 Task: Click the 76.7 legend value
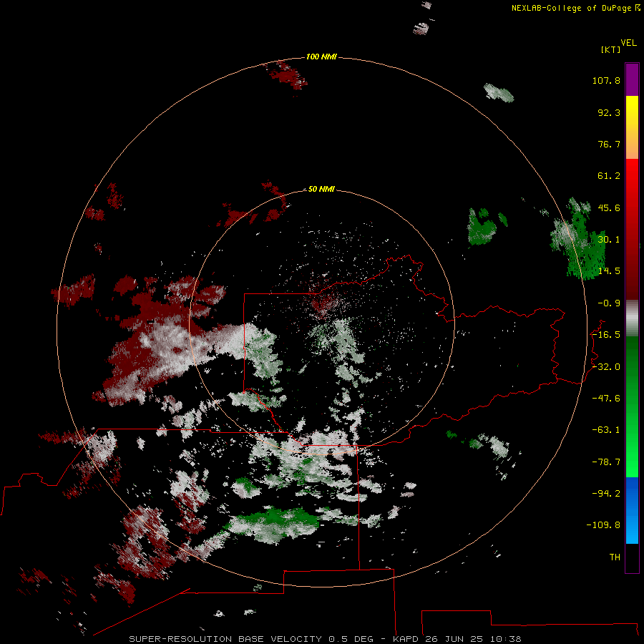click(609, 144)
